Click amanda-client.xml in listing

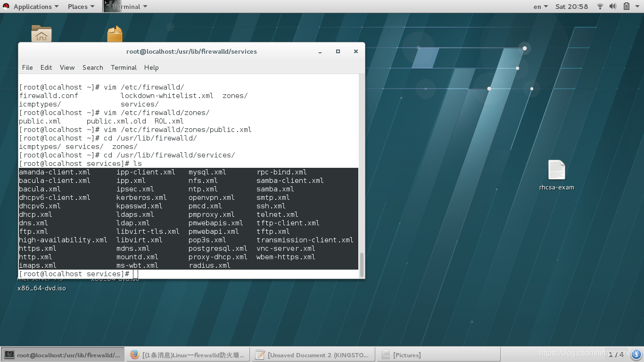(x=55, y=172)
